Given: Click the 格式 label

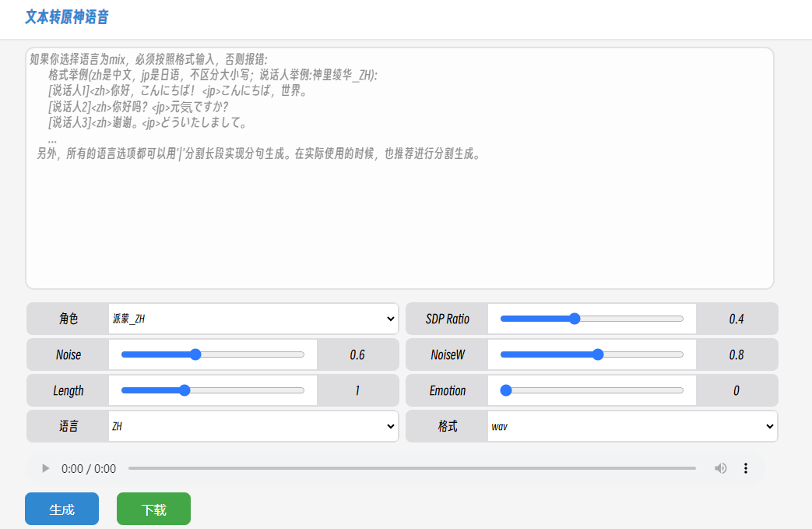Looking at the screenshot, I should pos(448,426).
